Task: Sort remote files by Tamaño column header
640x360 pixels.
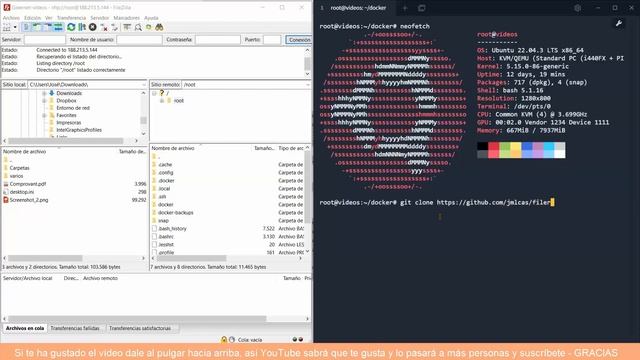Action: point(264,148)
